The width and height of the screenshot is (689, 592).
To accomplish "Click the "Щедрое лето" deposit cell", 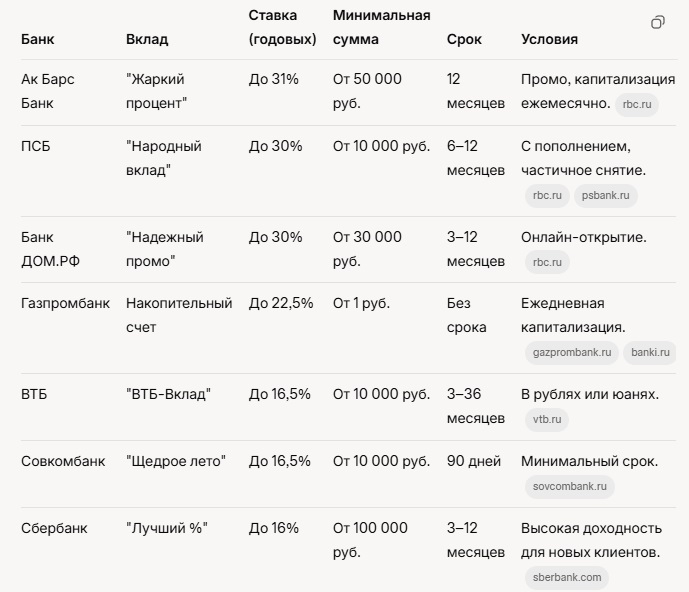I will [x=176, y=461].
